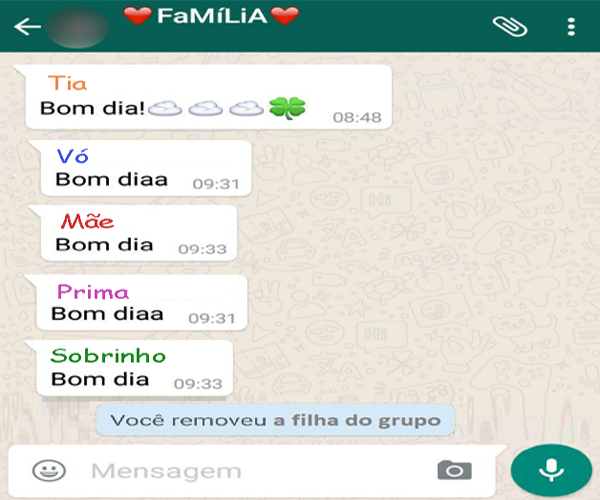Viewport: 600px width, 500px height.
Task: Tap Mãe's sender name
Action: pos(87,221)
